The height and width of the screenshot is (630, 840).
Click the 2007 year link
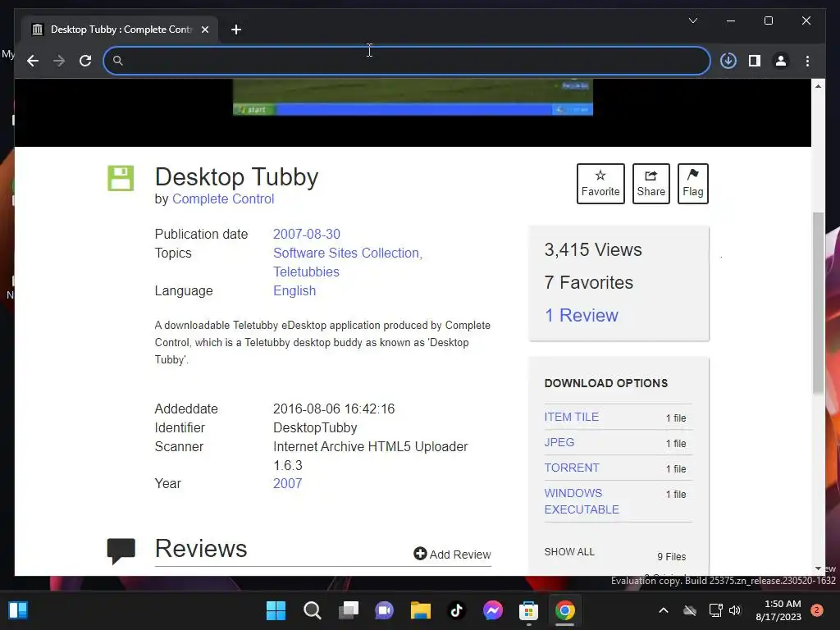click(x=288, y=483)
